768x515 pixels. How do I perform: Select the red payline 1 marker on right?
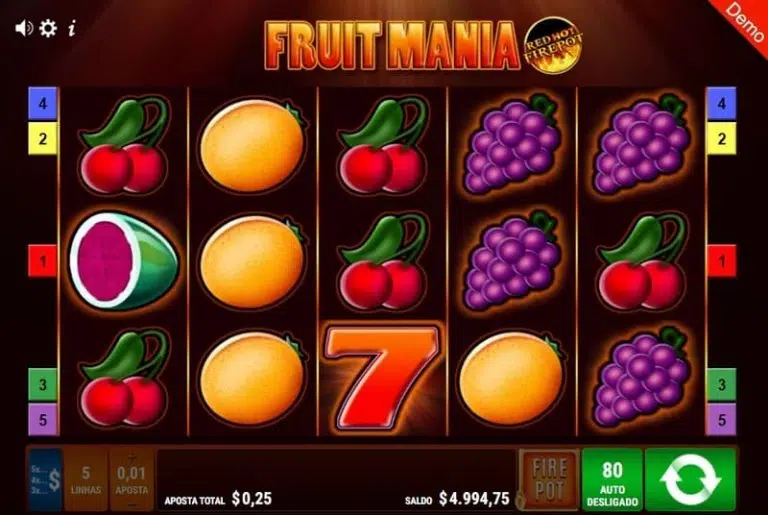pyautogui.click(x=721, y=261)
